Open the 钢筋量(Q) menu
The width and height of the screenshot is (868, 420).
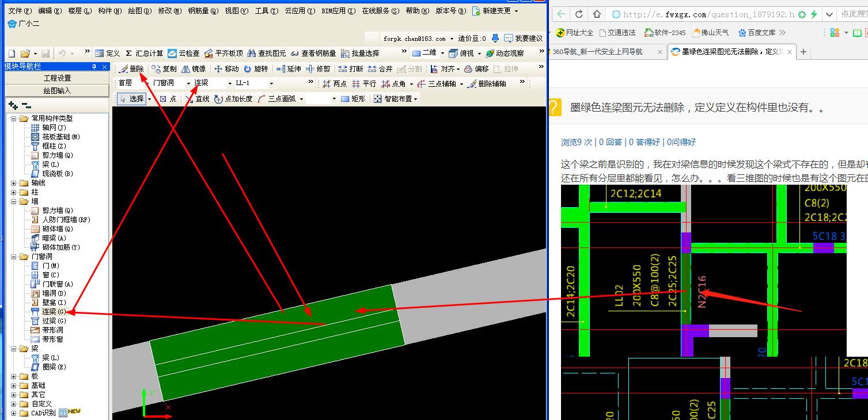(203, 11)
